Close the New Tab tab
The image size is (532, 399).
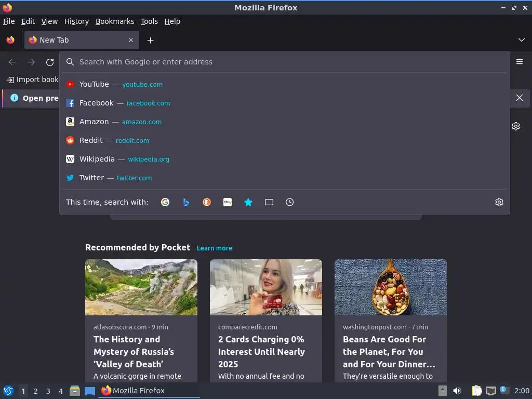(131, 40)
